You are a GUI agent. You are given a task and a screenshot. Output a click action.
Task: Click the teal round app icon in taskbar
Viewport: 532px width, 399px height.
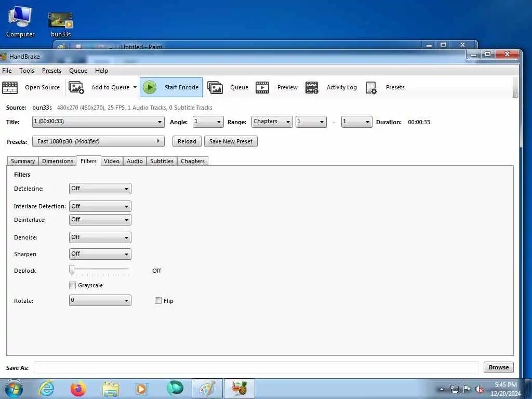click(175, 388)
